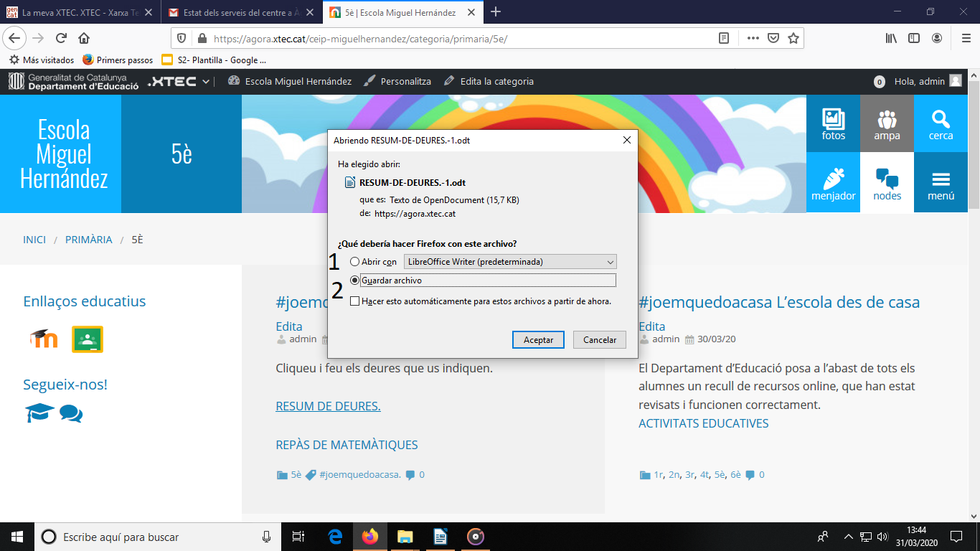Viewport: 980px width, 551px height.
Task: Switch to the 'La meva XTEC' tab
Action: pos(79,12)
